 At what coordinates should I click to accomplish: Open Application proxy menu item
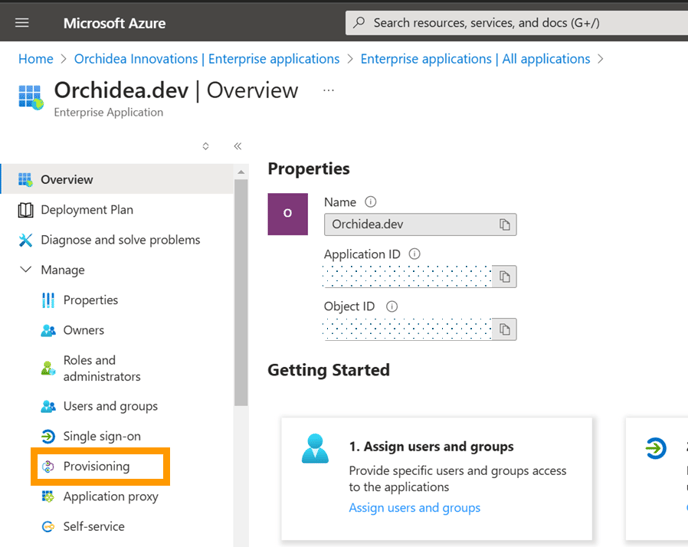pos(111,497)
